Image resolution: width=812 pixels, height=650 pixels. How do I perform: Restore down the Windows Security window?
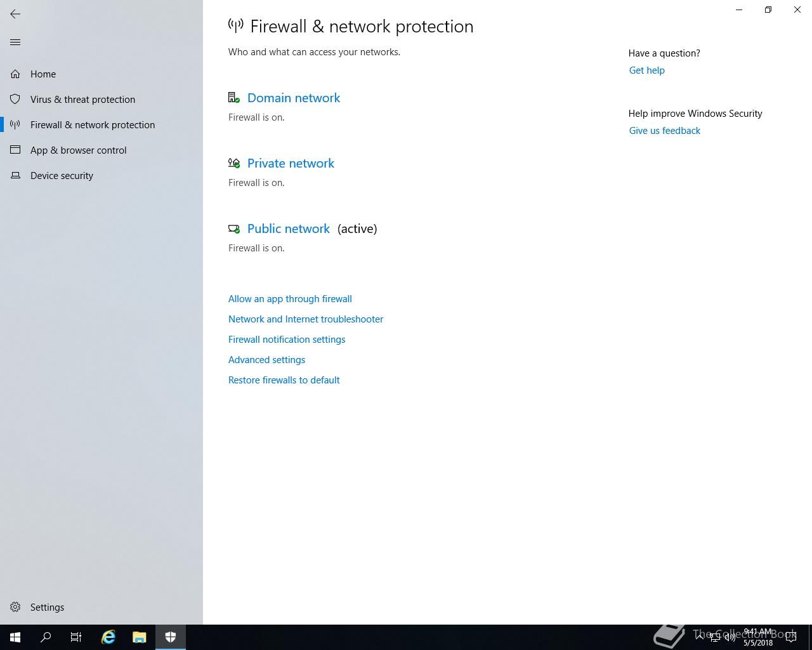tap(768, 10)
